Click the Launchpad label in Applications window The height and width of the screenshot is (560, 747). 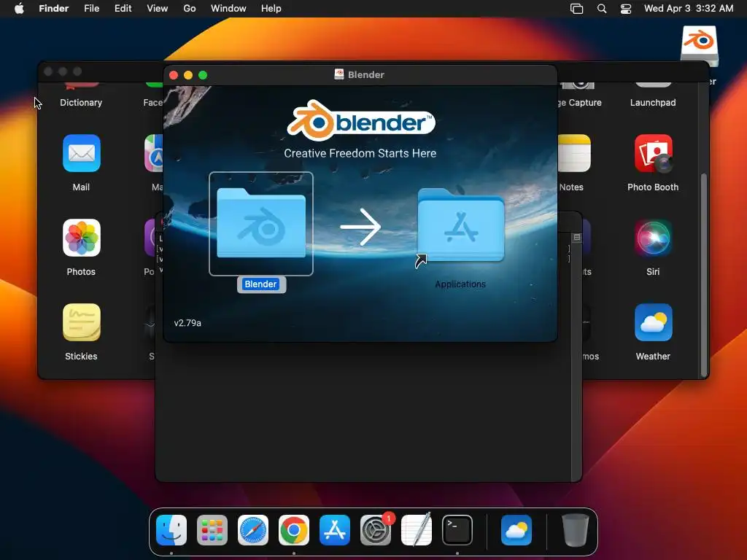(653, 102)
